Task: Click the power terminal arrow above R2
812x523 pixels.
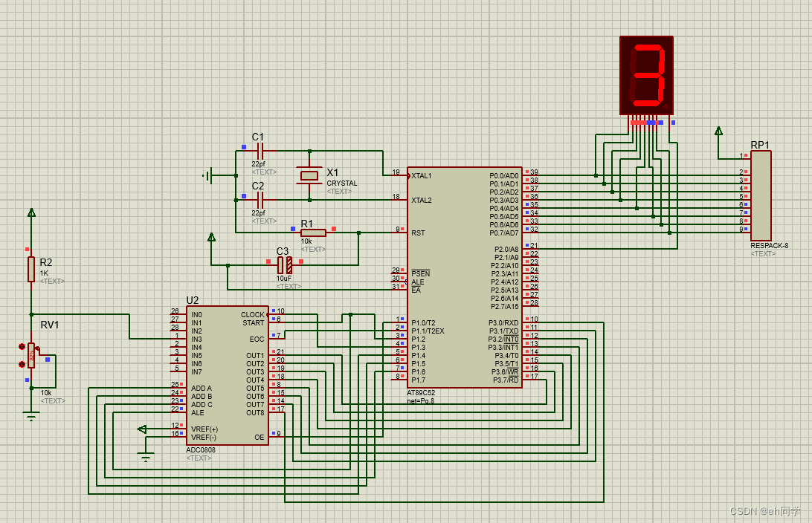Action: pos(31,212)
